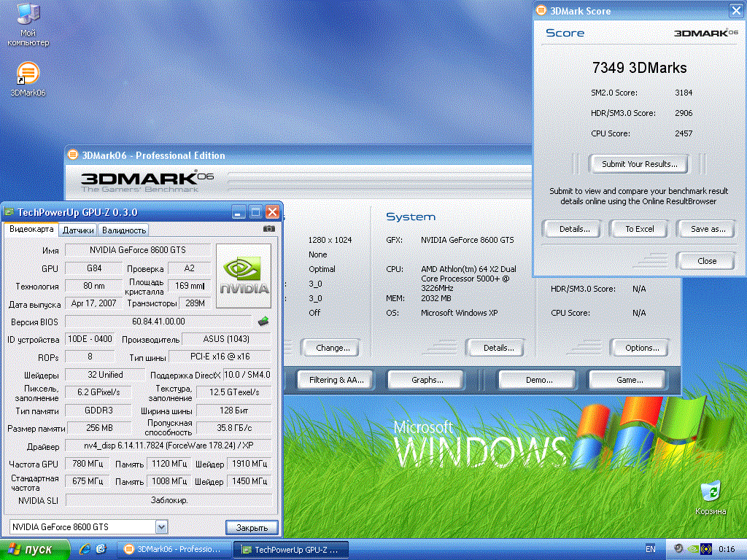Open the Recycle Bin icon (Корзина)

point(711,497)
